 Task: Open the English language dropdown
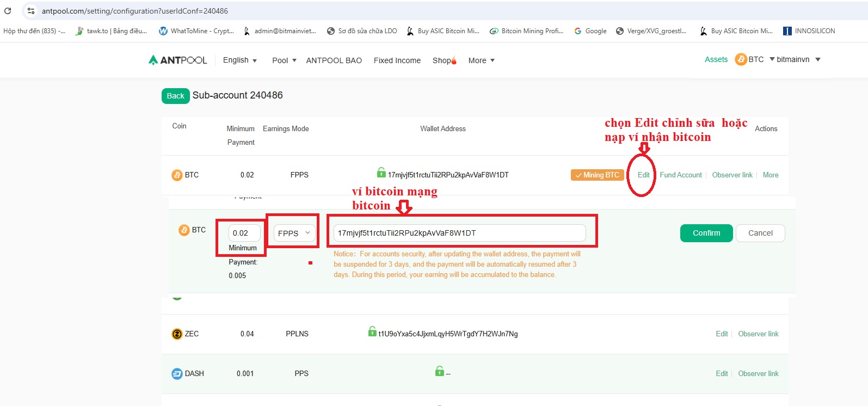tap(240, 60)
